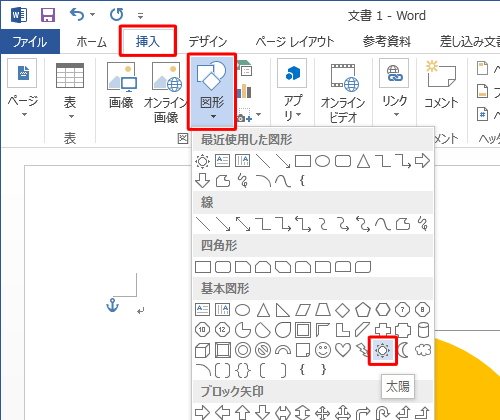
Task: Select triangle shape in recently used
Action: [363, 161]
